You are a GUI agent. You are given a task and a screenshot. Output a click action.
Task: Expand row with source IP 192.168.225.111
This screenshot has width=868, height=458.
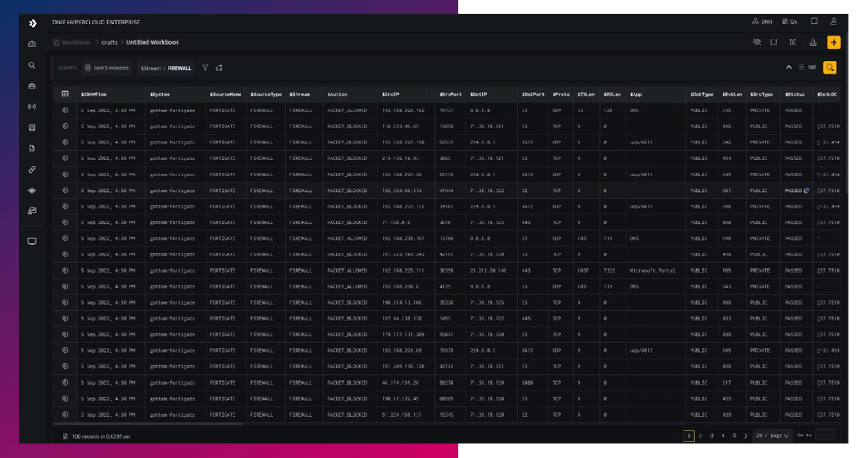click(x=65, y=271)
